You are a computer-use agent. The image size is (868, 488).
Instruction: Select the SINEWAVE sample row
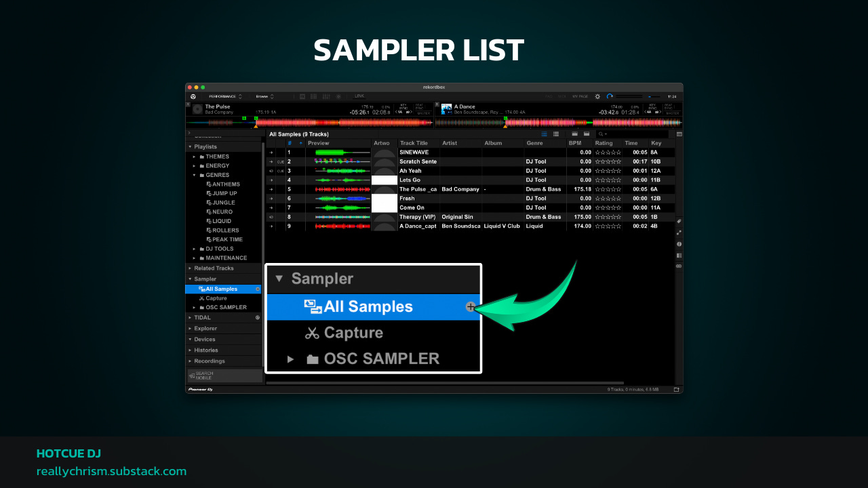471,152
